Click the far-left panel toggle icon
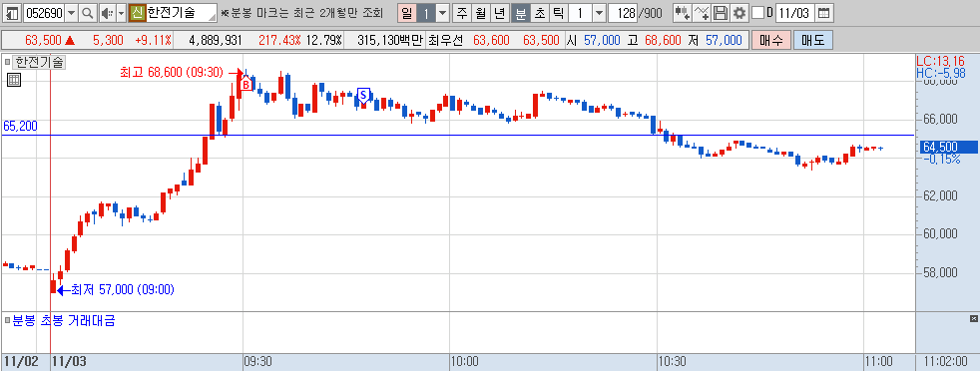The width and height of the screenshot is (980, 371). tap(13, 13)
